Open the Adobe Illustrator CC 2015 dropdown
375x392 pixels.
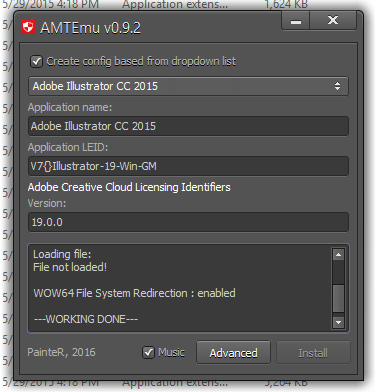(x=188, y=86)
